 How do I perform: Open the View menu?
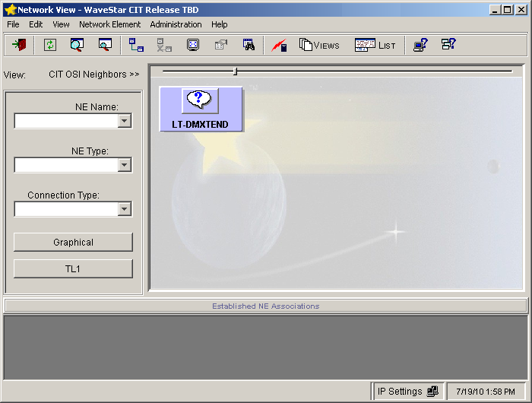click(61, 24)
